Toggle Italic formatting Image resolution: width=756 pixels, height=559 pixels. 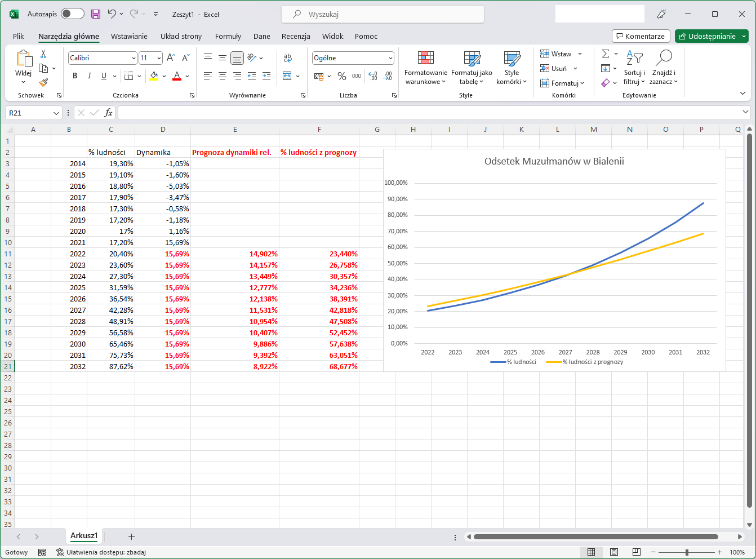click(x=89, y=76)
